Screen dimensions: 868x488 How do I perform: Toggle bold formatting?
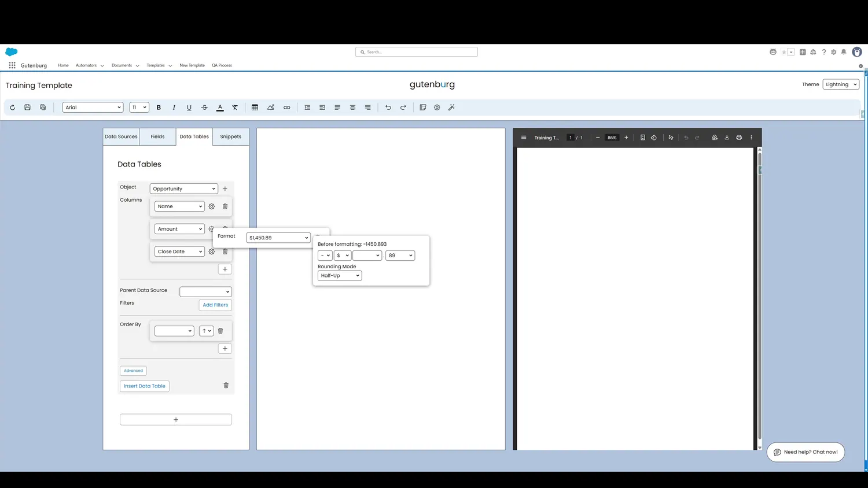pyautogui.click(x=159, y=108)
